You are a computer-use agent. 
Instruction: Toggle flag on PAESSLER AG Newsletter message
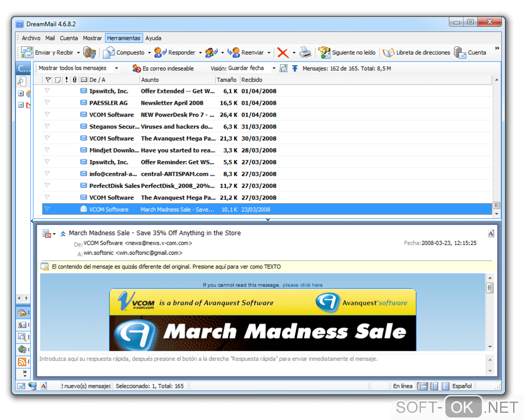47,103
